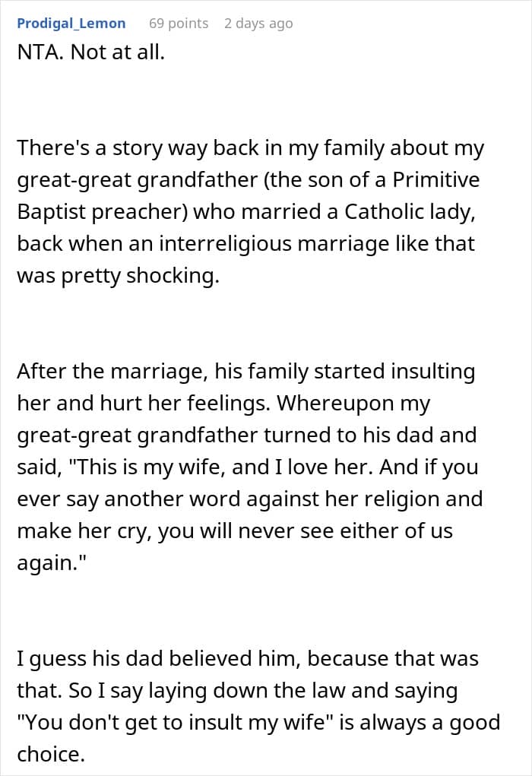Click the 69 points score label
The width and height of the screenshot is (532, 776).
click(179, 24)
